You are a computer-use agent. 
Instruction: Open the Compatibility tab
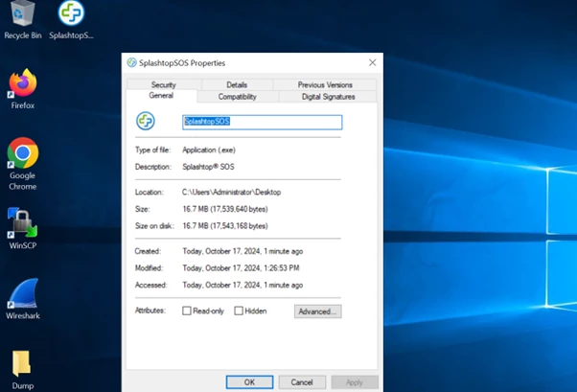(x=238, y=97)
